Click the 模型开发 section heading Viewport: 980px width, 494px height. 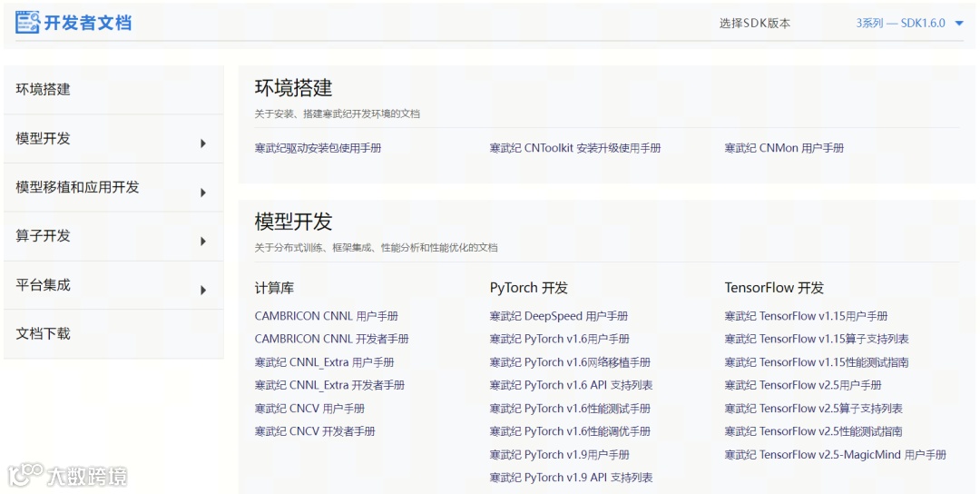(293, 222)
